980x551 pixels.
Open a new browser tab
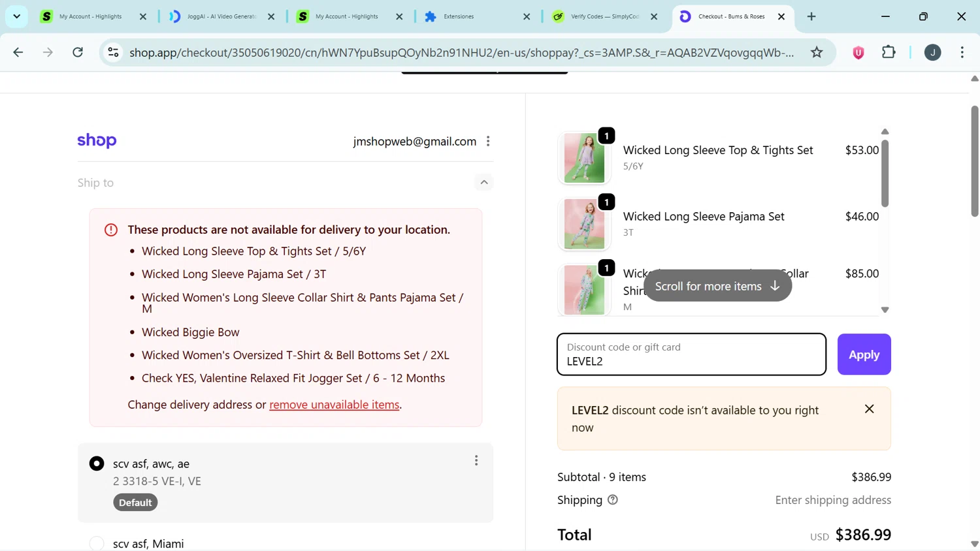pyautogui.click(x=811, y=16)
